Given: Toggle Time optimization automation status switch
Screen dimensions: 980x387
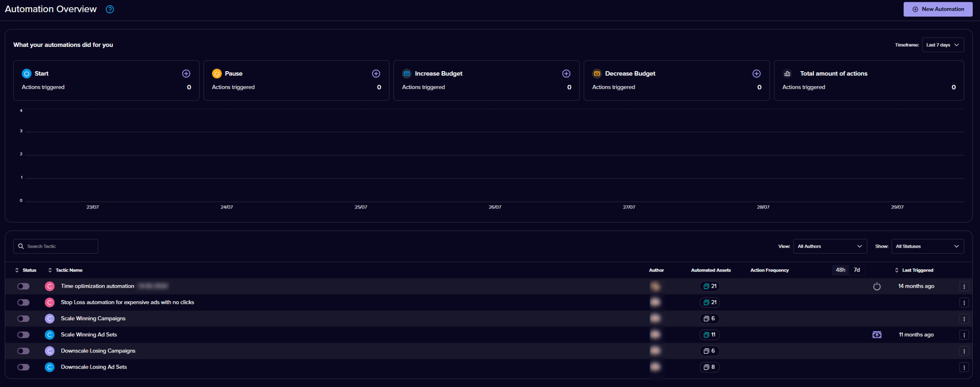Looking at the screenshot, I should [x=23, y=286].
